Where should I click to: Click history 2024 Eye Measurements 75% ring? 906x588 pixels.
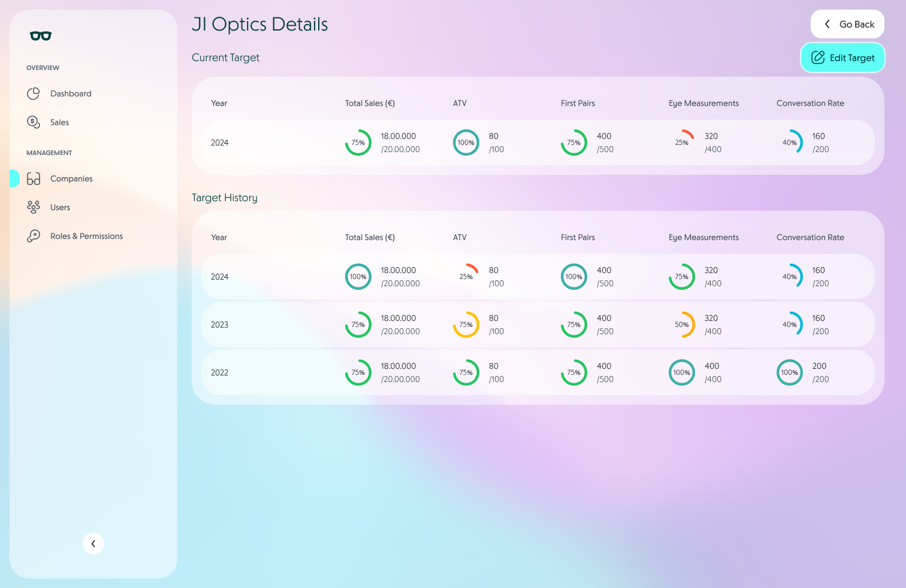coord(682,277)
